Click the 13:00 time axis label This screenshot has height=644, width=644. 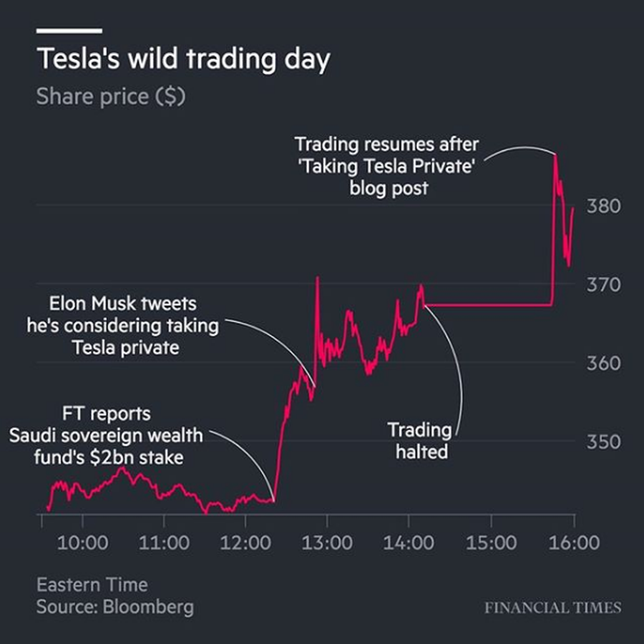[x=327, y=542]
